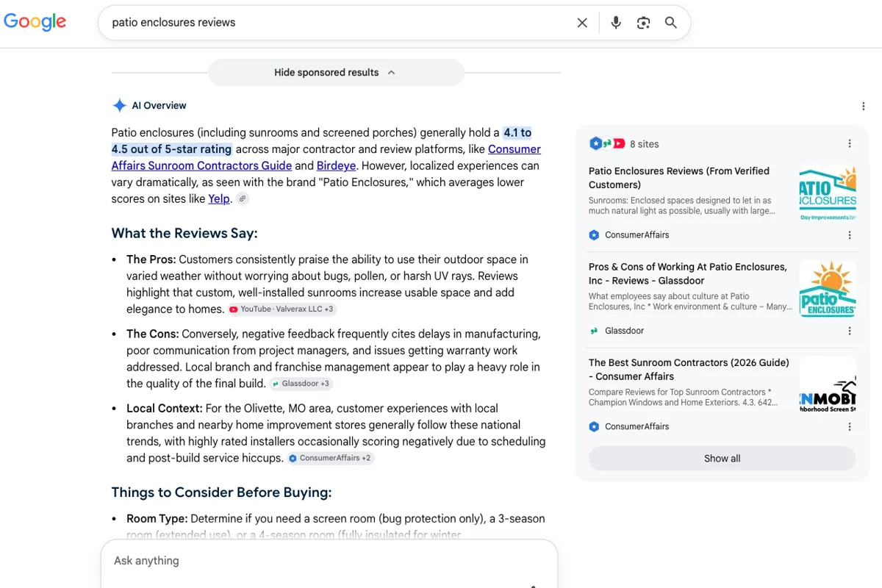The width and height of the screenshot is (882, 588).
Task: Open the Google logo homepage
Action: click(35, 21)
